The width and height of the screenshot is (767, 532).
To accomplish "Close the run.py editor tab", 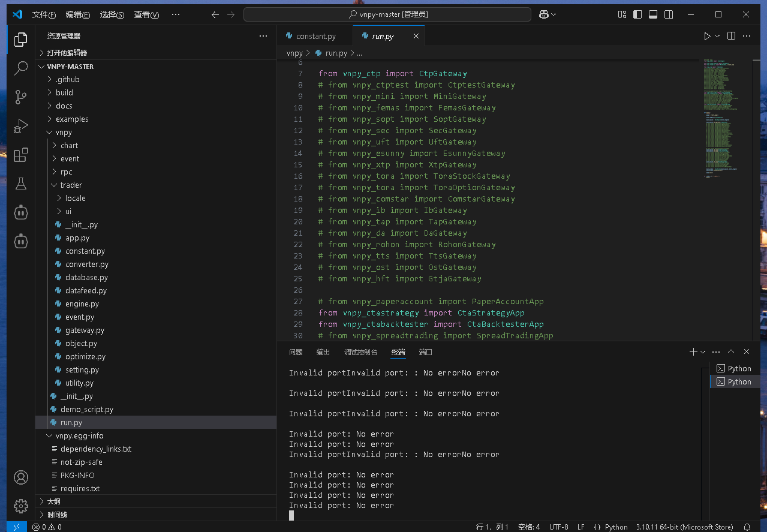I will [x=416, y=36].
